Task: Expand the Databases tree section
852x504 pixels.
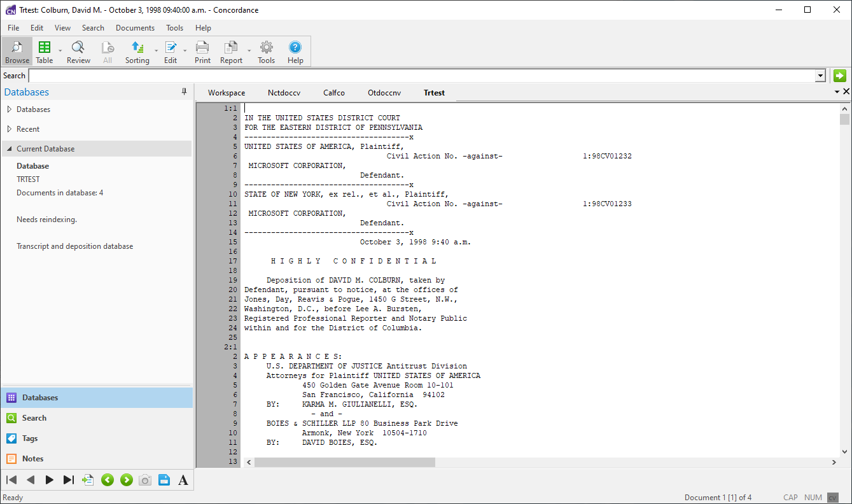Action: point(10,109)
